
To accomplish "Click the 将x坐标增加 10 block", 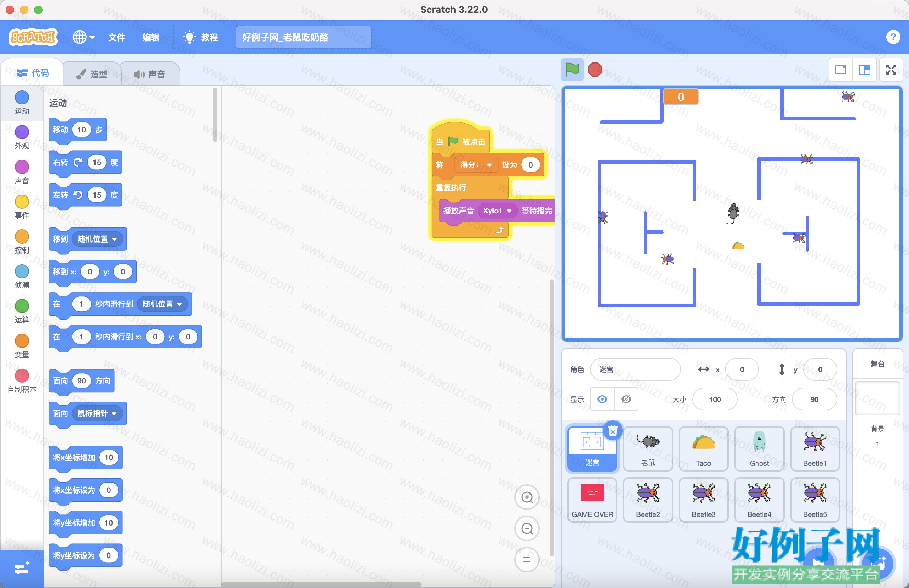I will [x=85, y=457].
